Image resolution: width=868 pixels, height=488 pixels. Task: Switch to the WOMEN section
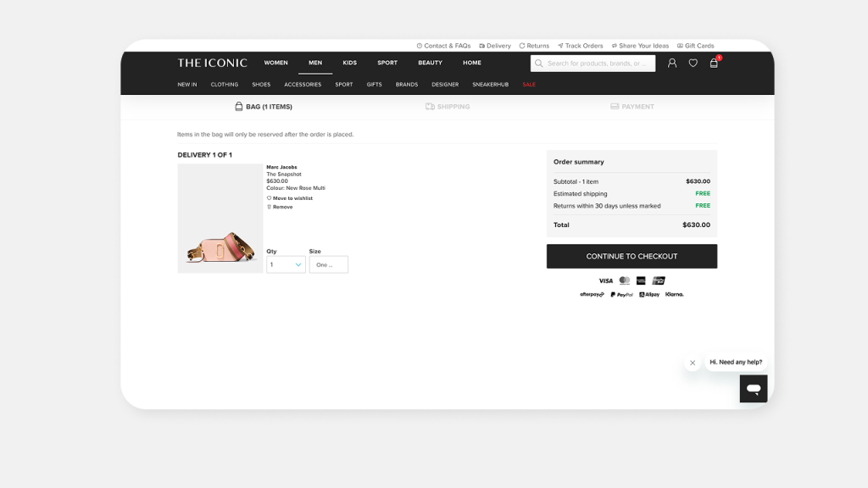click(275, 63)
